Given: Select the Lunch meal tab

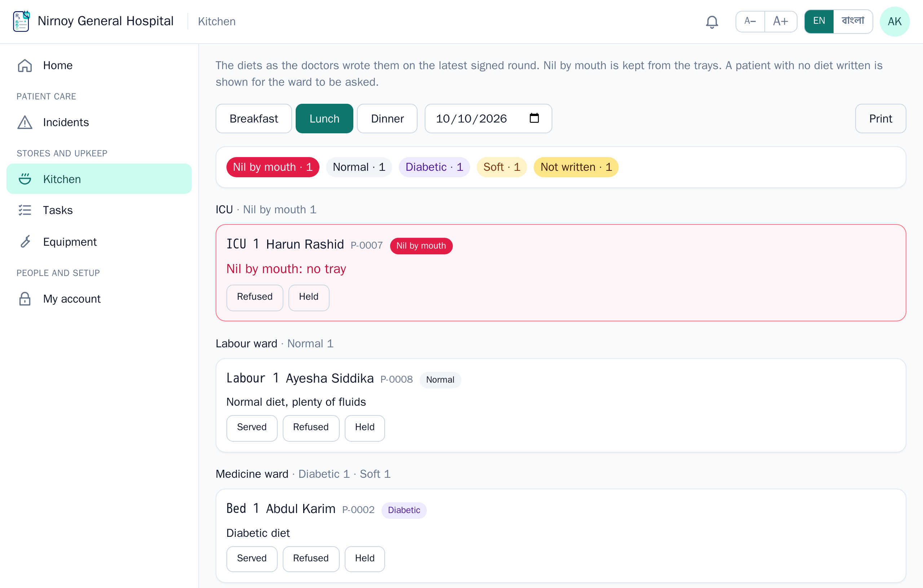Looking at the screenshot, I should (x=324, y=119).
